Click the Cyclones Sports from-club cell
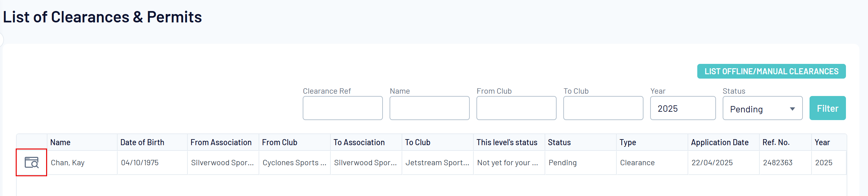 point(294,163)
